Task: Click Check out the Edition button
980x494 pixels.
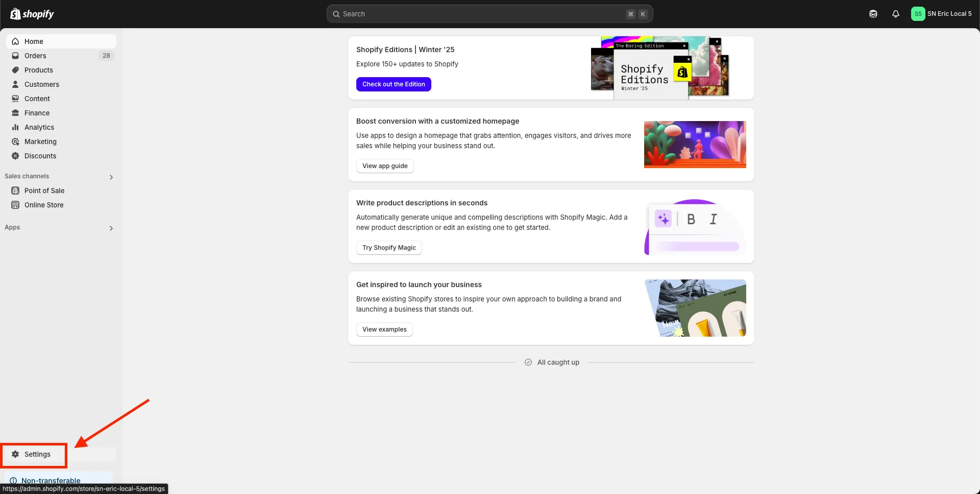Action: [394, 84]
